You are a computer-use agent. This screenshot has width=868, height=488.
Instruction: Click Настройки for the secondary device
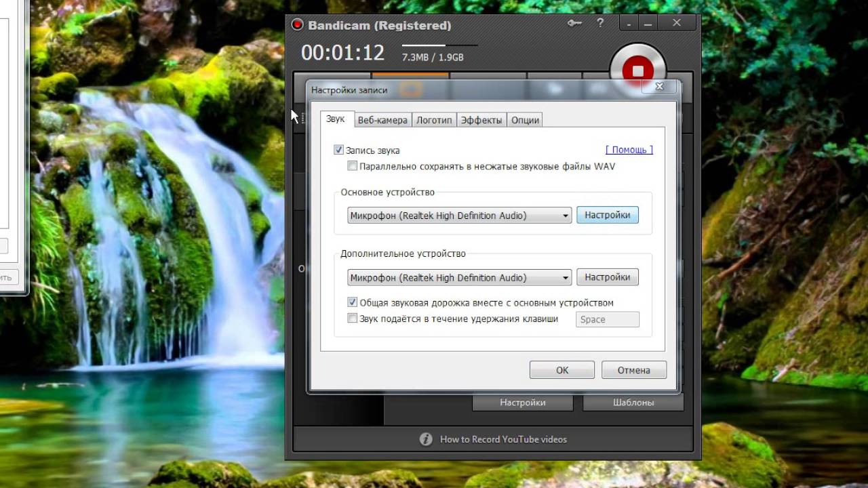coord(608,277)
